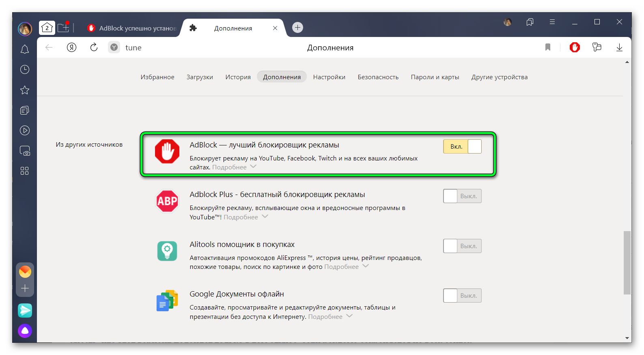Expand Подробнее for Alitools
This screenshot has height=355, width=644.
[346, 267]
